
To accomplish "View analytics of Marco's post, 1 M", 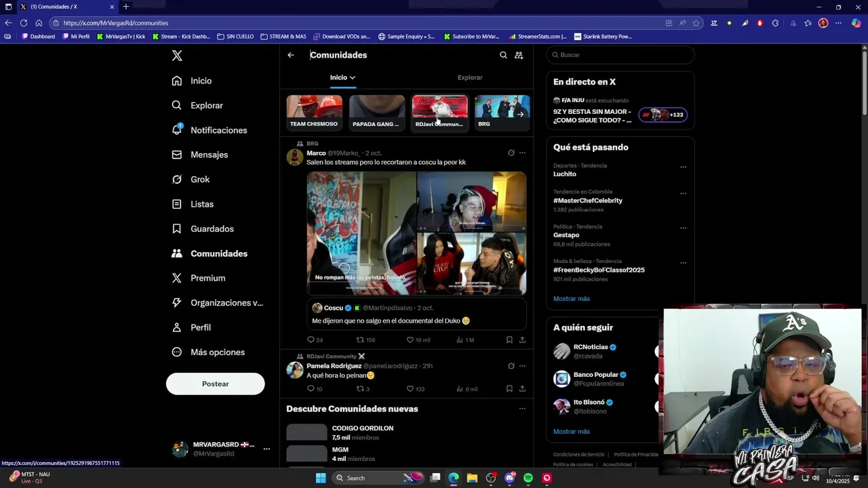I will click(x=465, y=340).
